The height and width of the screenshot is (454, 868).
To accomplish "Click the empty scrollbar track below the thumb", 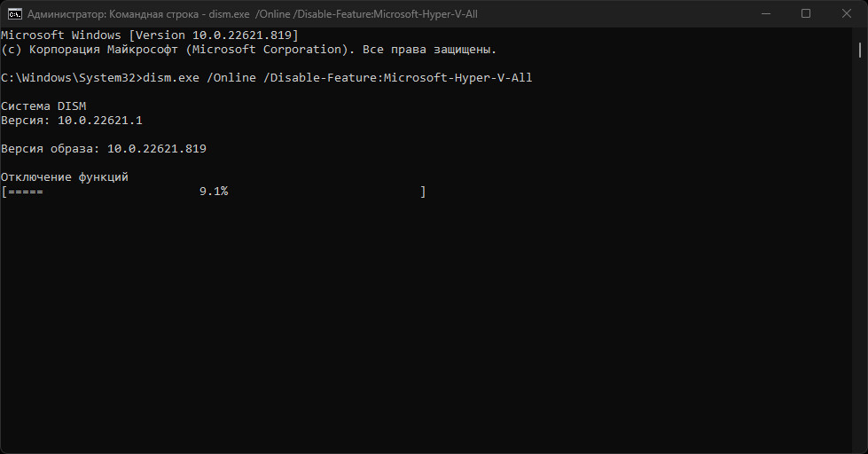I will [860, 249].
